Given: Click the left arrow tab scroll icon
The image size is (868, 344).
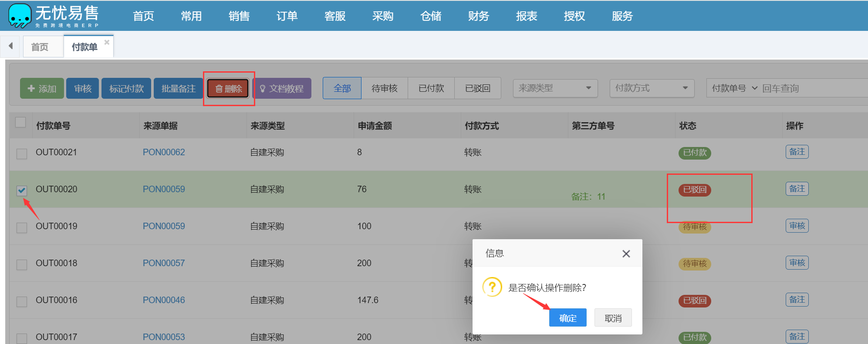Looking at the screenshot, I should (10, 46).
